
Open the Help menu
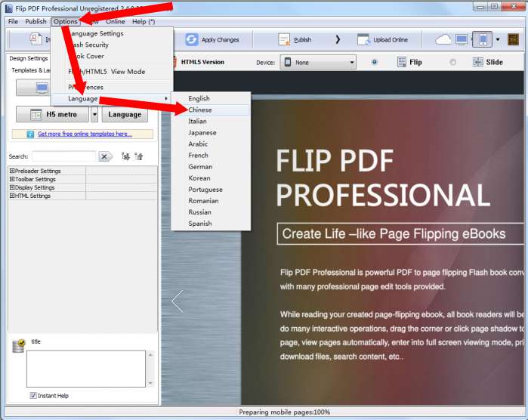(144, 22)
